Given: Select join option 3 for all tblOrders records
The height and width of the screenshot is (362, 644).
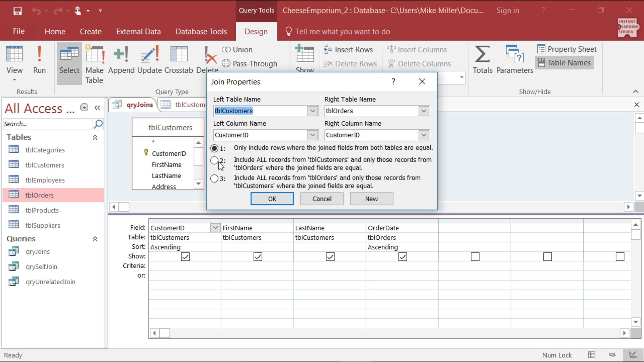Looking at the screenshot, I should (x=214, y=178).
